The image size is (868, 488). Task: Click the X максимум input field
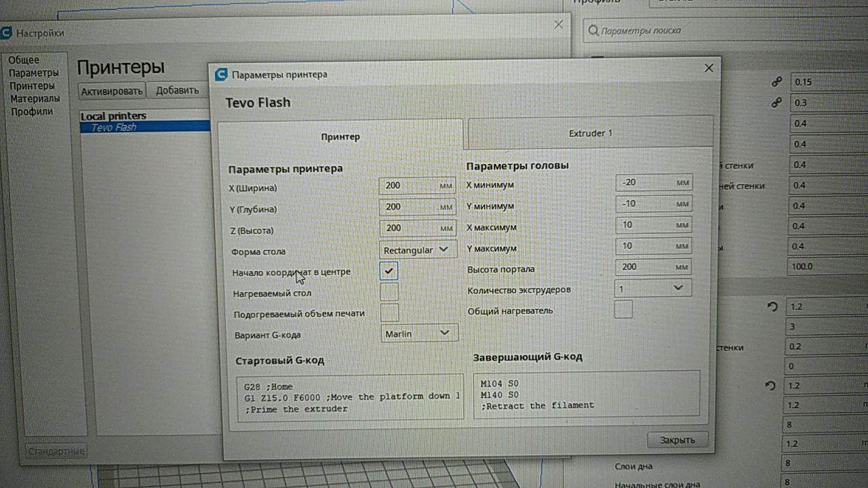654,225
